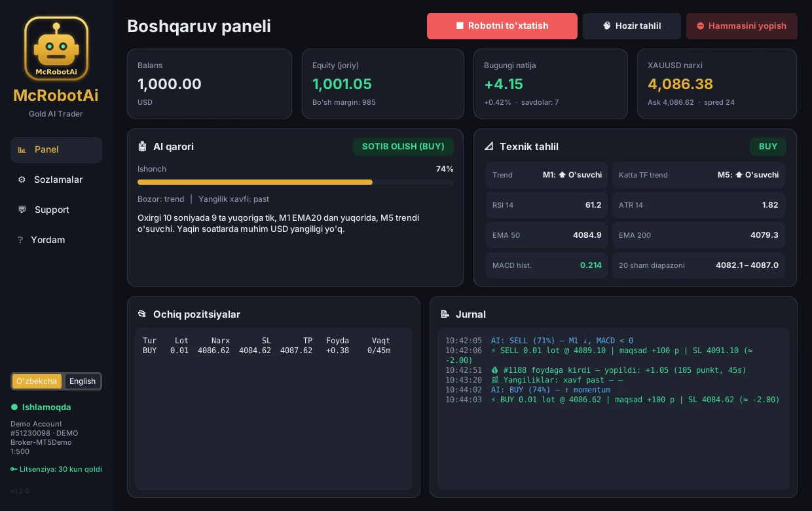Click the EMA 200 value 4079.3
The width and height of the screenshot is (812, 511).
(764, 235)
